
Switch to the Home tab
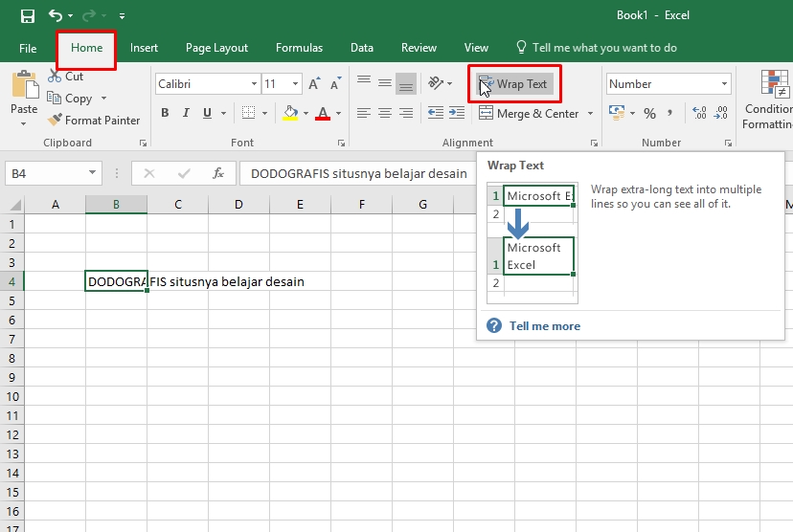pyautogui.click(x=86, y=48)
